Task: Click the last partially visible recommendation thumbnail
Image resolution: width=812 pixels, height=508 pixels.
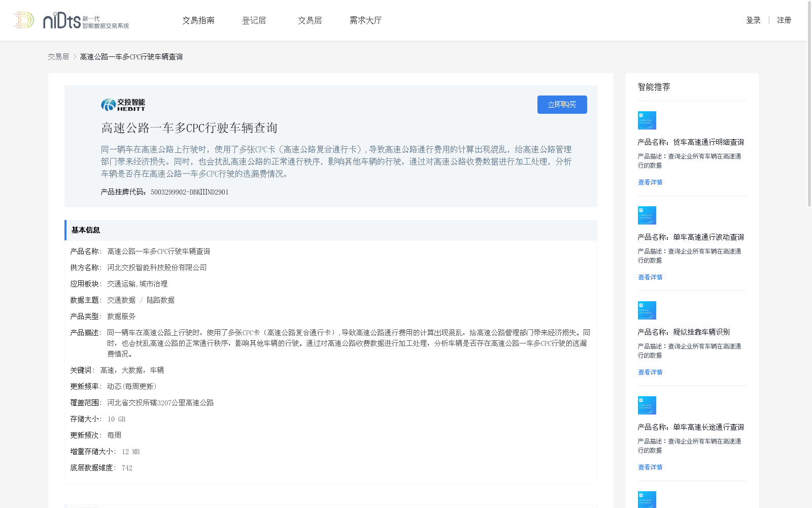Action: coord(647,499)
